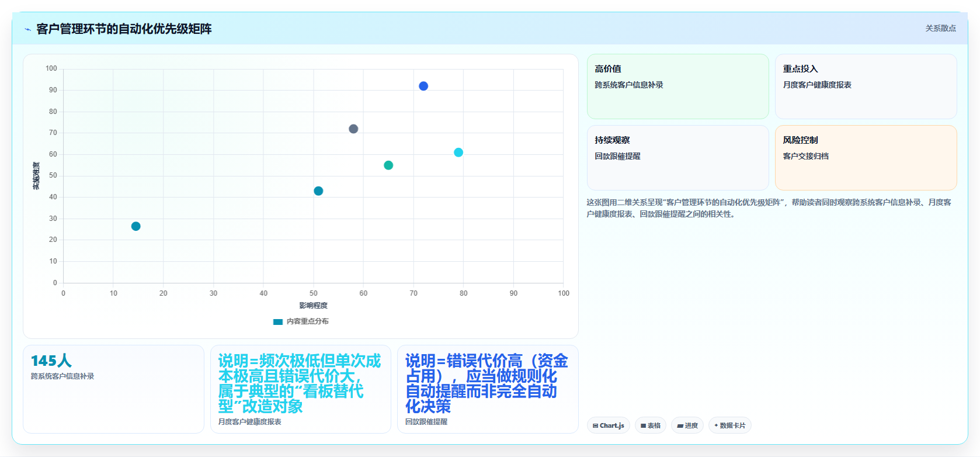Click the 实施难度 y-axis title
980x457 pixels.
36,176
